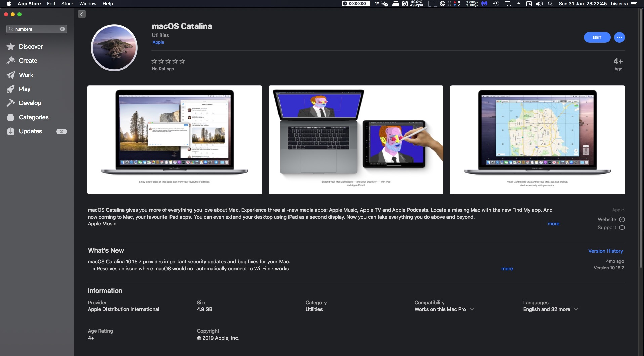Open the Support link
644x356 pixels.
611,227
